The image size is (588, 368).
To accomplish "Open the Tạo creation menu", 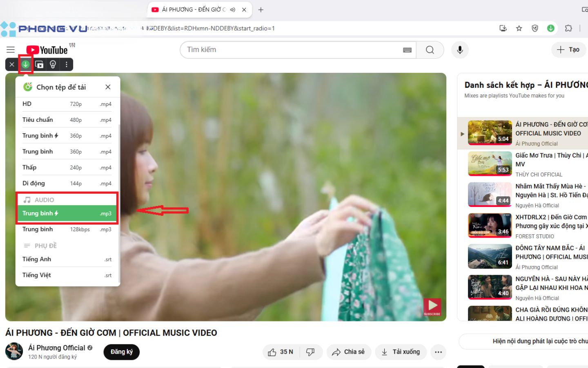I will tap(568, 49).
